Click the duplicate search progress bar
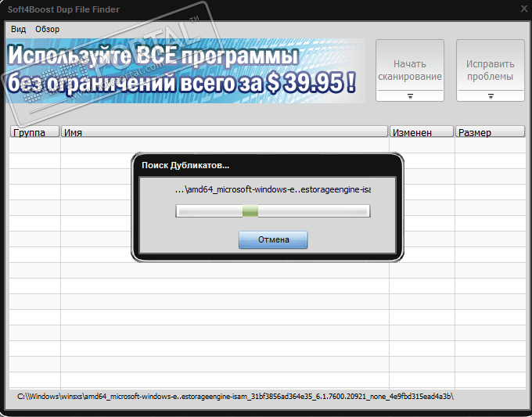 pos(273,211)
